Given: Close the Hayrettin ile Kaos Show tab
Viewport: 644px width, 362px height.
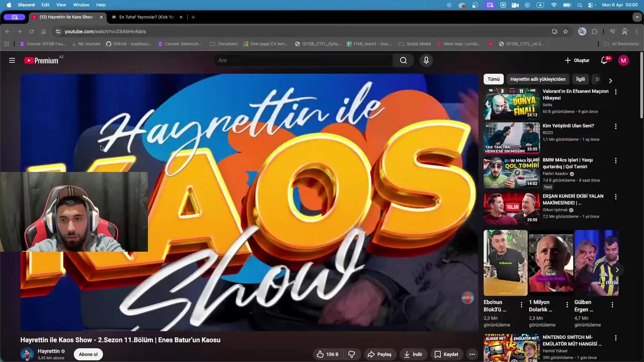Looking at the screenshot, I should (101, 17).
